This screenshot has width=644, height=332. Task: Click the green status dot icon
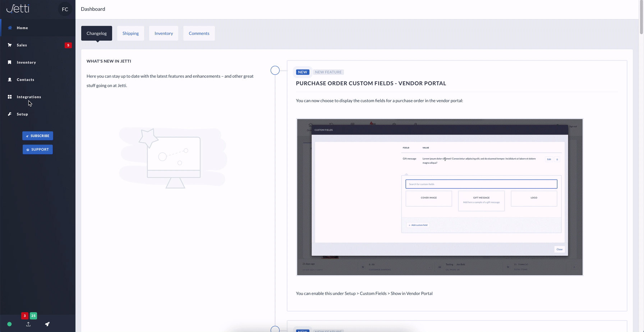[9, 324]
